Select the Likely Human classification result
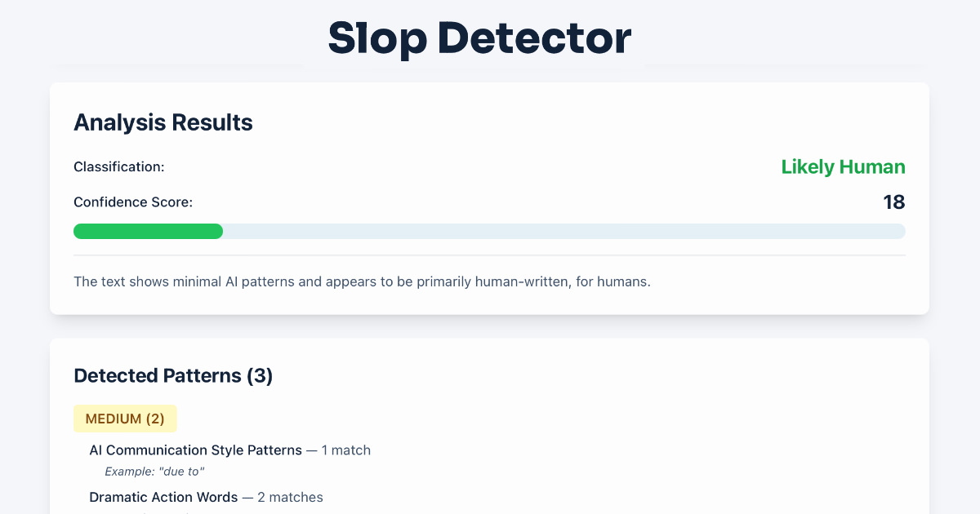 pos(843,166)
